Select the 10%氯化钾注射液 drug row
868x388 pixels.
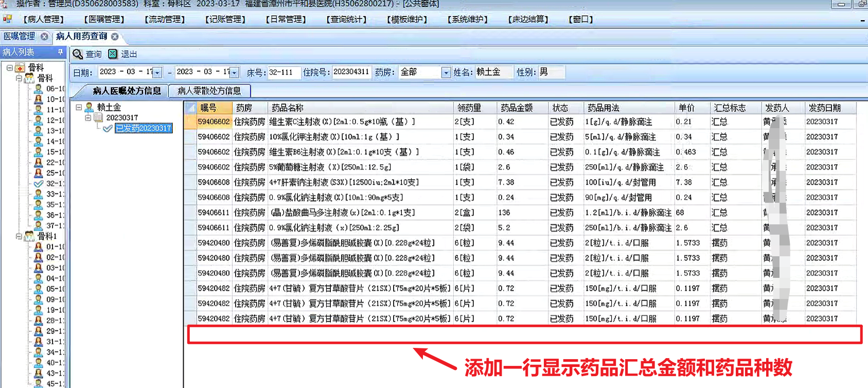coord(520,137)
